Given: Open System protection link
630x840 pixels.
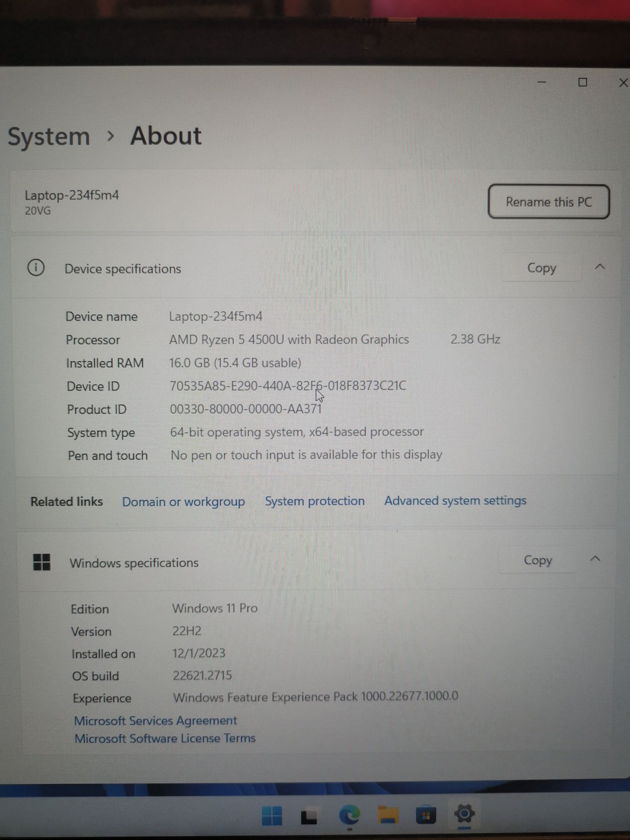Looking at the screenshot, I should 315,501.
